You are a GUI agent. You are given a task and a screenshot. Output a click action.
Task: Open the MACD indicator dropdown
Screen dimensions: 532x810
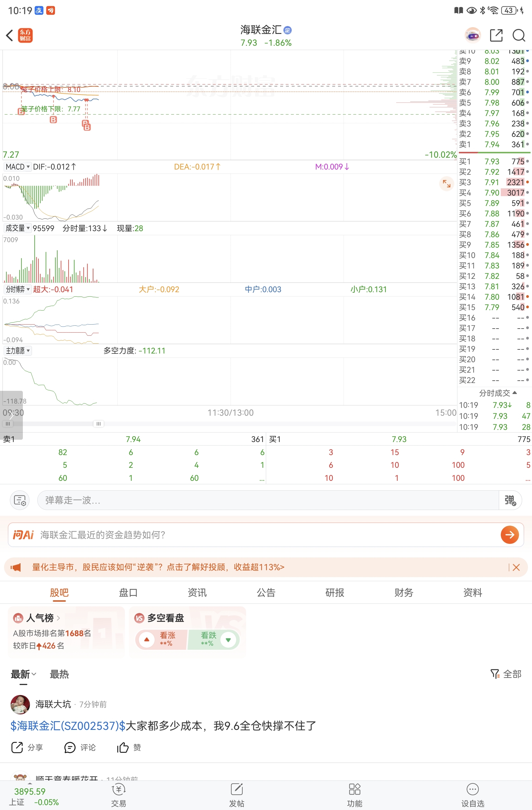pos(18,166)
